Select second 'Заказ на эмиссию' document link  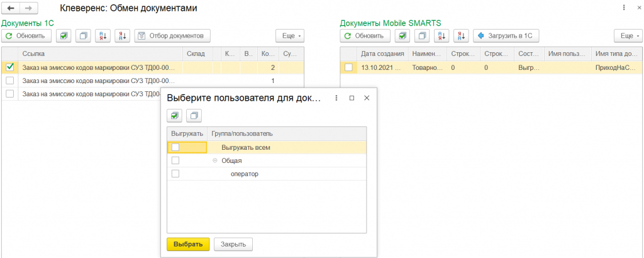(99, 81)
